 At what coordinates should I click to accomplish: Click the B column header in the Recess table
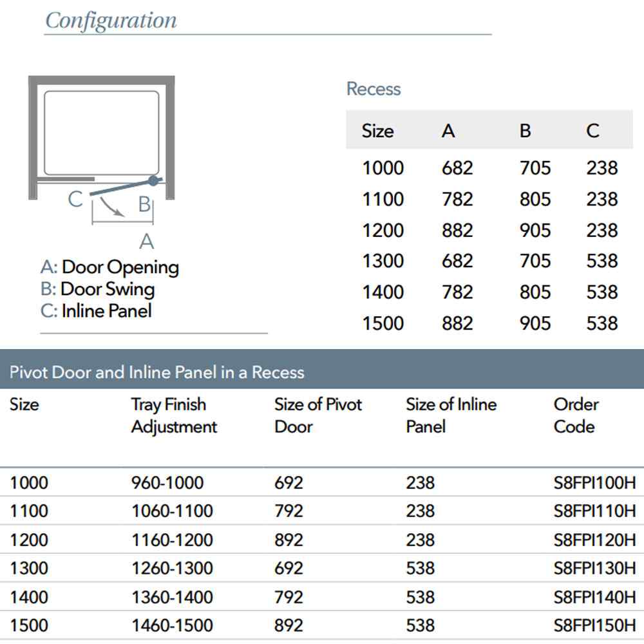[x=525, y=131]
